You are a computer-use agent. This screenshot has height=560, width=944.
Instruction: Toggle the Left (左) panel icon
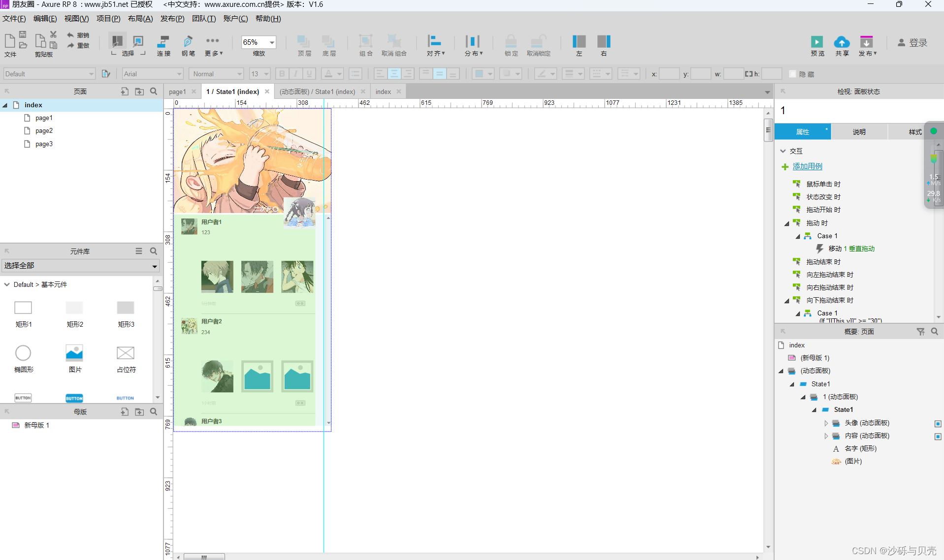click(x=579, y=41)
